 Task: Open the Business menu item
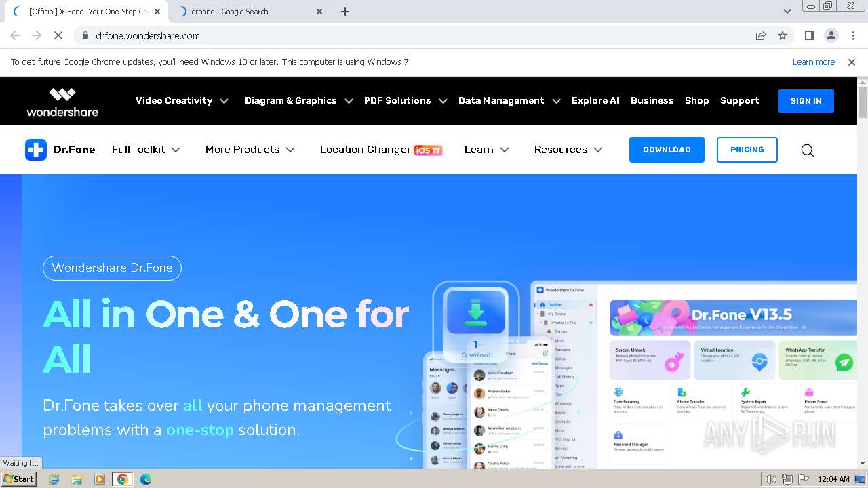point(652,100)
